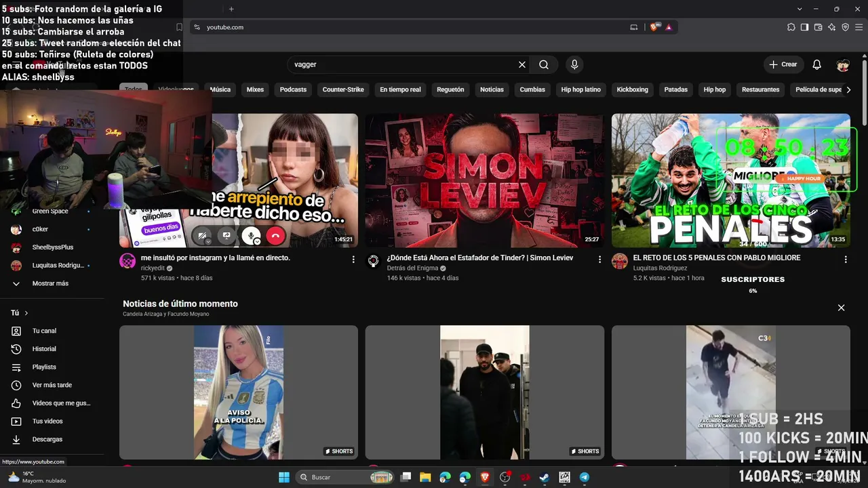The height and width of the screenshot is (488, 868).
Task: Open the SheelbyssPlus subscription channel
Action: pos(52,247)
